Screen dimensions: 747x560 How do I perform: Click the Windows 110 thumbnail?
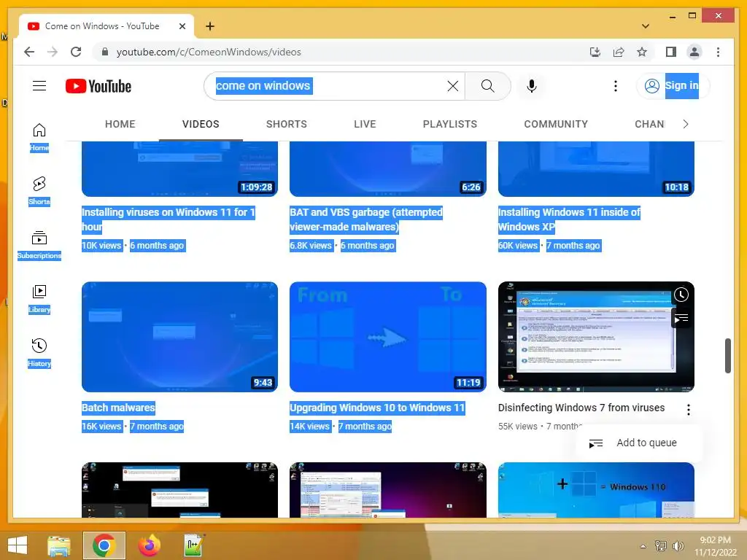tap(596, 489)
